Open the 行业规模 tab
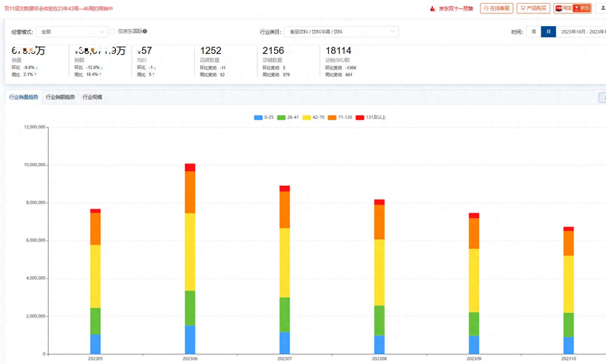The height and width of the screenshot is (364, 606). [x=92, y=97]
